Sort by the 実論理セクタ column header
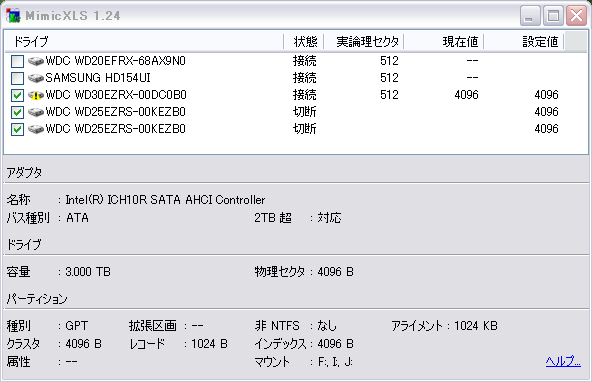The width and height of the screenshot is (592, 382). [364, 42]
